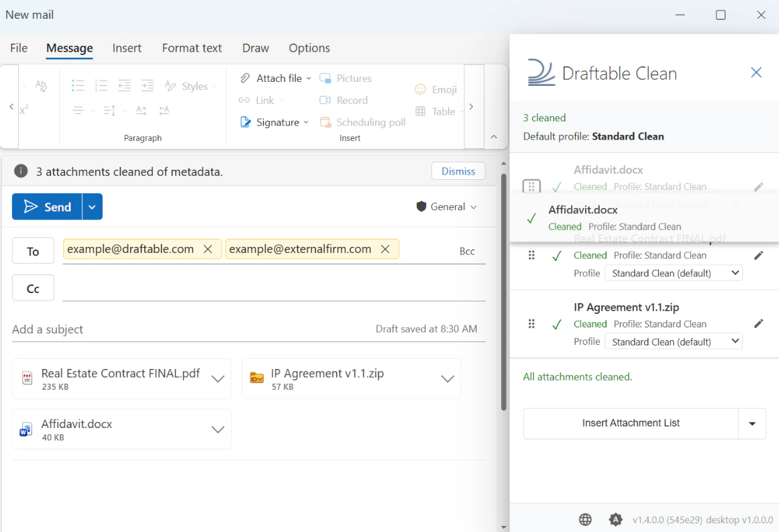Expand Real Estate Contract FINAL.pdf attachment options

tap(217, 379)
